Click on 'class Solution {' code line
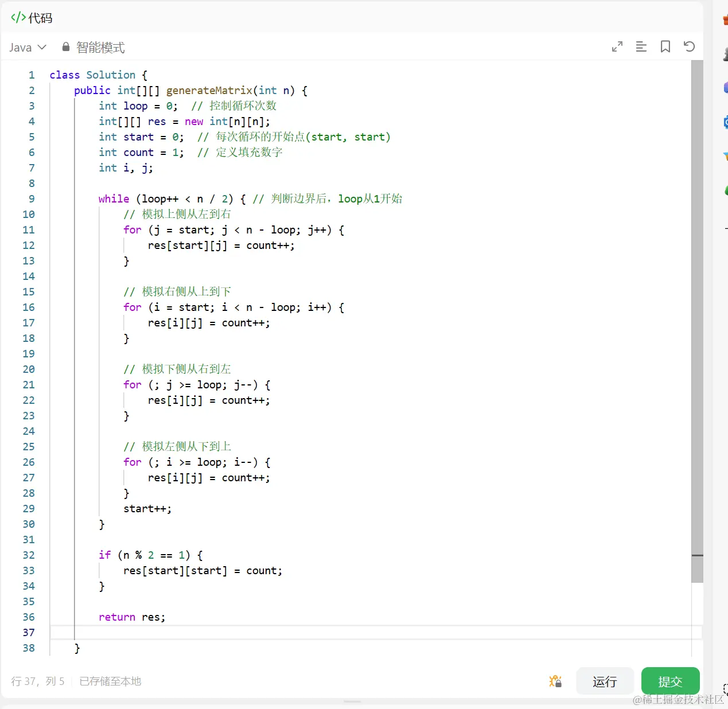The image size is (728, 709). point(98,75)
